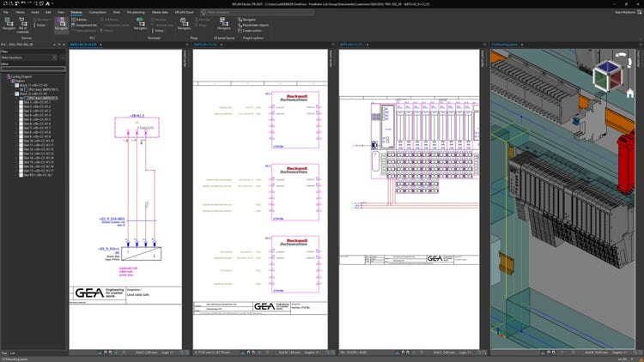The height and width of the screenshot is (362, 644).
Task: Tick the Slot 1 checkbox in tree
Action: [23, 103]
